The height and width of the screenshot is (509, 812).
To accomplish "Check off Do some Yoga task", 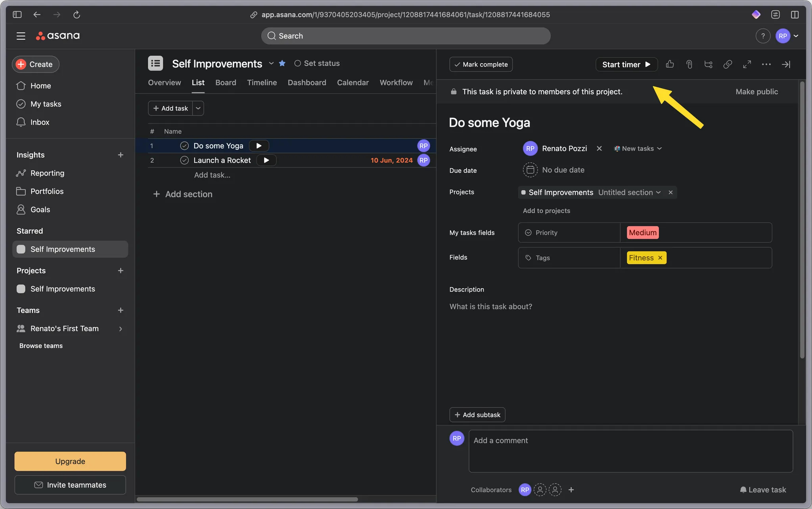I will click(x=184, y=146).
